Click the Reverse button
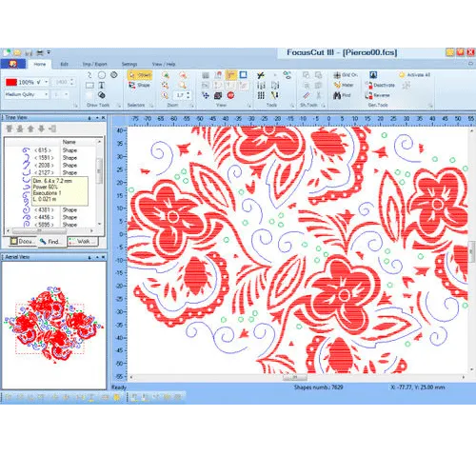 click(377, 95)
